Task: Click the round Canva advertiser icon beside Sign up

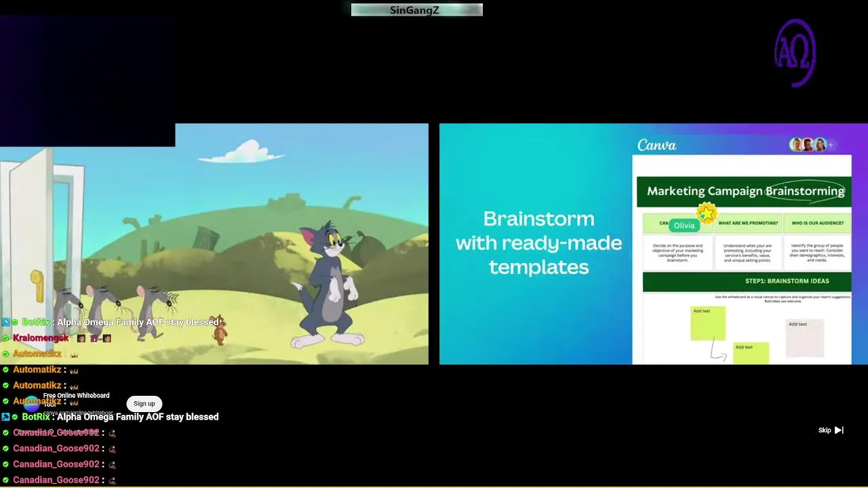Action: 32,404
